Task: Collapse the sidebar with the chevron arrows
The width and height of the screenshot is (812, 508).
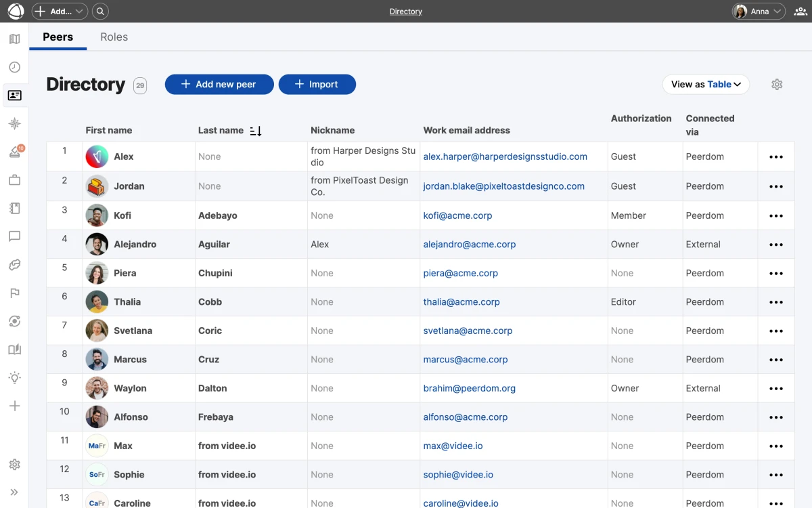Action: pyautogui.click(x=15, y=492)
